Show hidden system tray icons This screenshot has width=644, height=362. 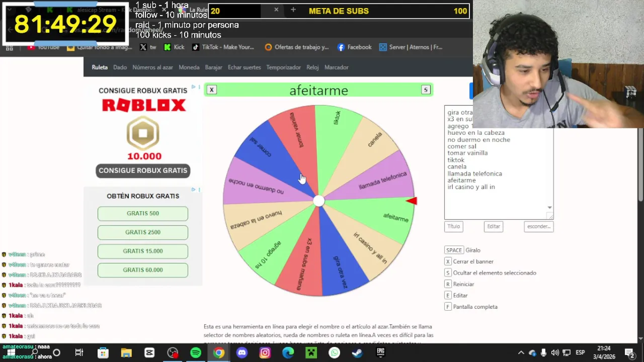[x=521, y=353]
